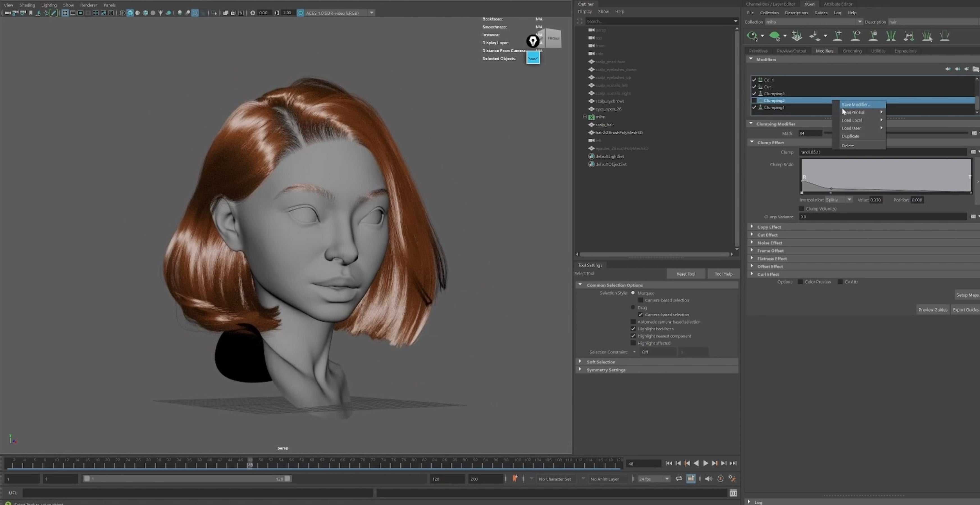Click the playback range slider bar
This screenshot has width=980, height=505.
pyautogui.click(x=187, y=479)
